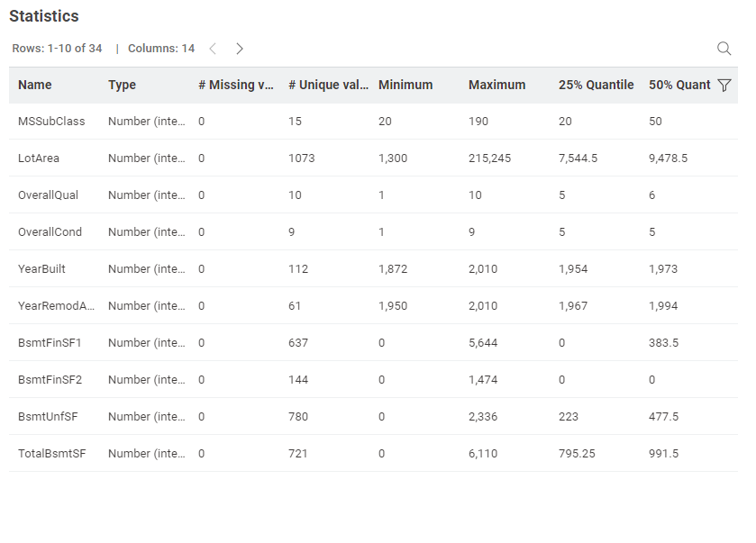Click LotArea 25% quantile 7,544.5

[x=578, y=158]
